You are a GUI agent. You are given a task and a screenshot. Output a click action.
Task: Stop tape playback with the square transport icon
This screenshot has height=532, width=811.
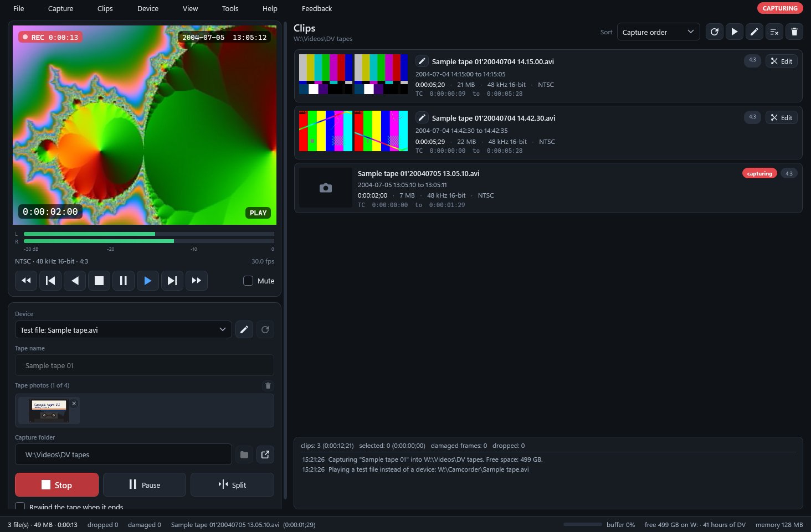coord(99,281)
